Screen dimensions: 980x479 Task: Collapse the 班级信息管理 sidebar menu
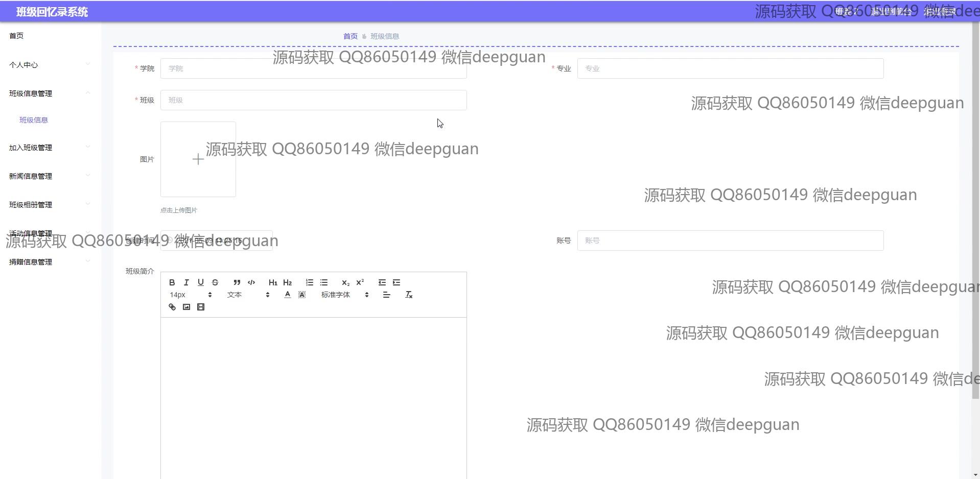point(50,93)
